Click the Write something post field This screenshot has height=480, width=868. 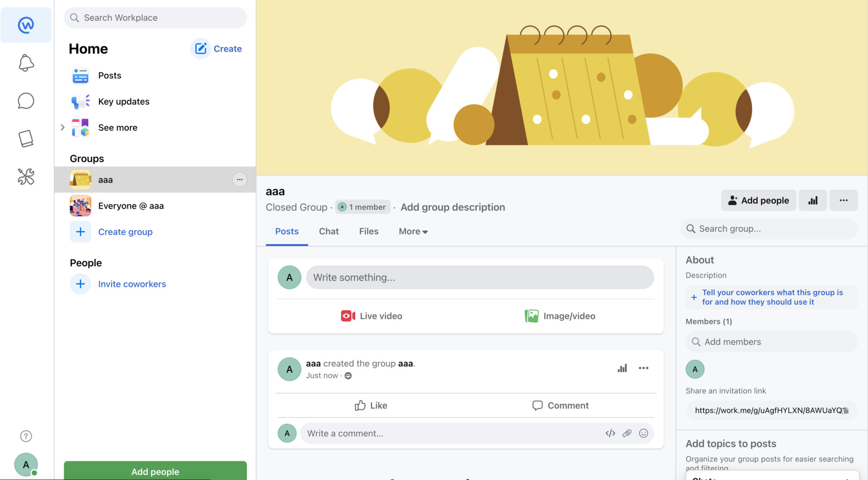click(480, 277)
